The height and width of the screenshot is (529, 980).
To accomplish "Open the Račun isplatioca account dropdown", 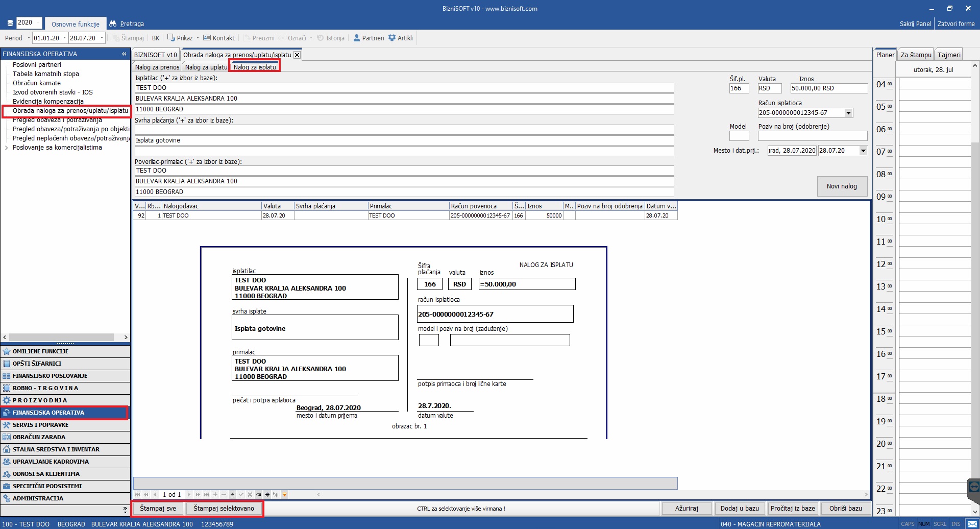I will pyautogui.click(x=848, y=113).
